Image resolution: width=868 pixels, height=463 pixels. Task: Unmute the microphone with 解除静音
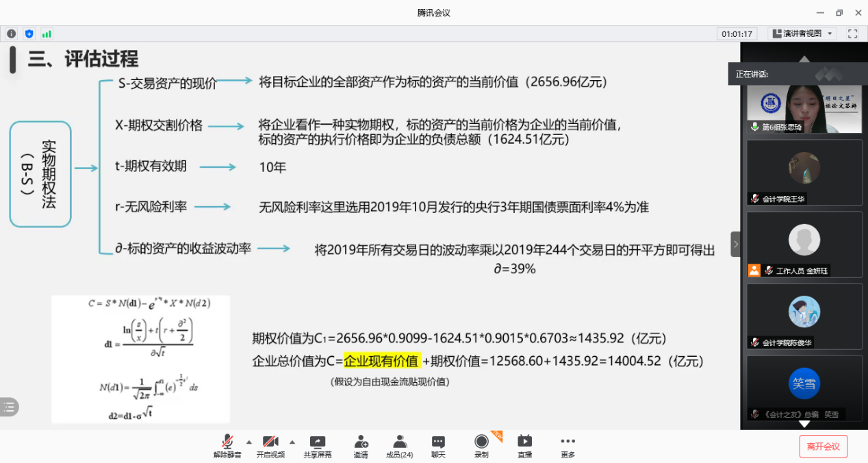pyautogui.click(x=227, y=445)
